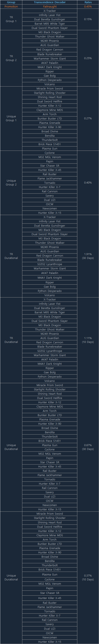Click X-Tracker in TR Group 1
Image resolution: width=99 pixels, height=644 pixels.
click(x=50, y=11)
